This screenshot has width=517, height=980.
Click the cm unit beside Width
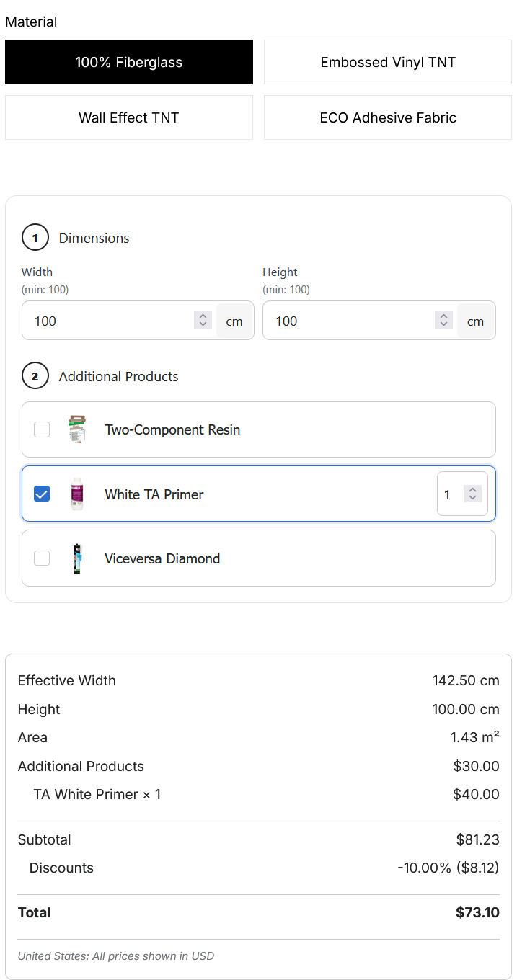pyautogui.click(x=234, y=321)
